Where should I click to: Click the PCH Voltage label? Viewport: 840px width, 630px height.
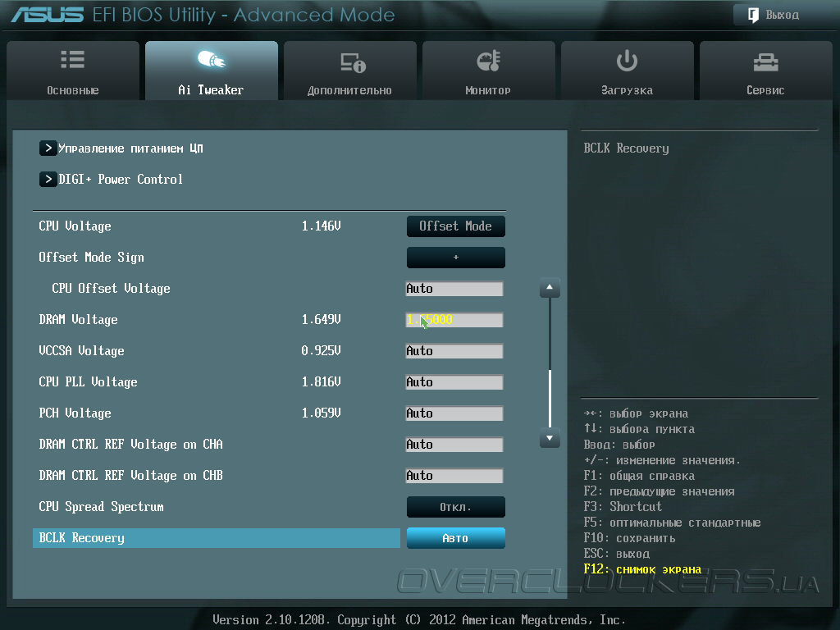tap(75, 413)
